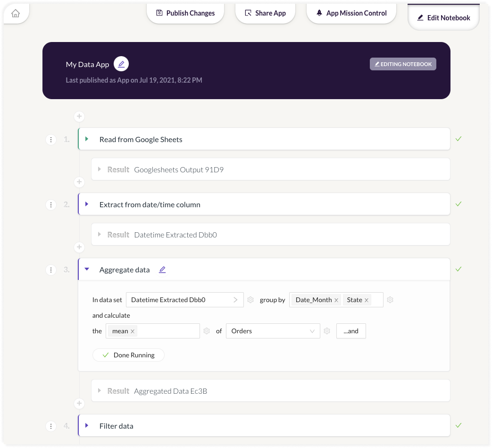Open App Mission Control
This screenshot has width=492, height=448.
351,13
